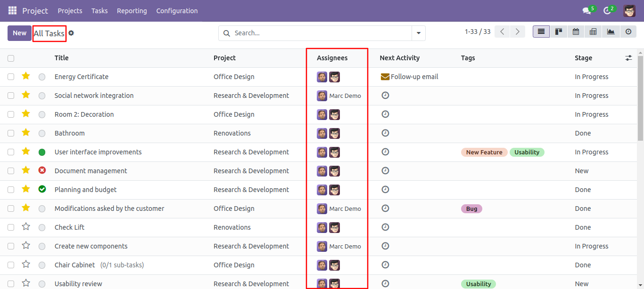Image resolution: width=644 pixels, height=289 pixels.
Task: Tick the select-all header checkbox
Action: [11, 58]
